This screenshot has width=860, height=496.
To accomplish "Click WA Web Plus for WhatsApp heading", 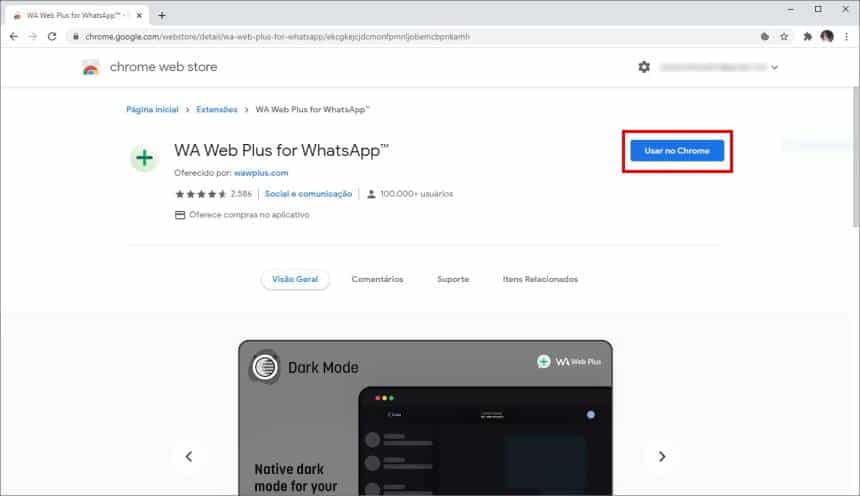I will [x=281, y=150].
